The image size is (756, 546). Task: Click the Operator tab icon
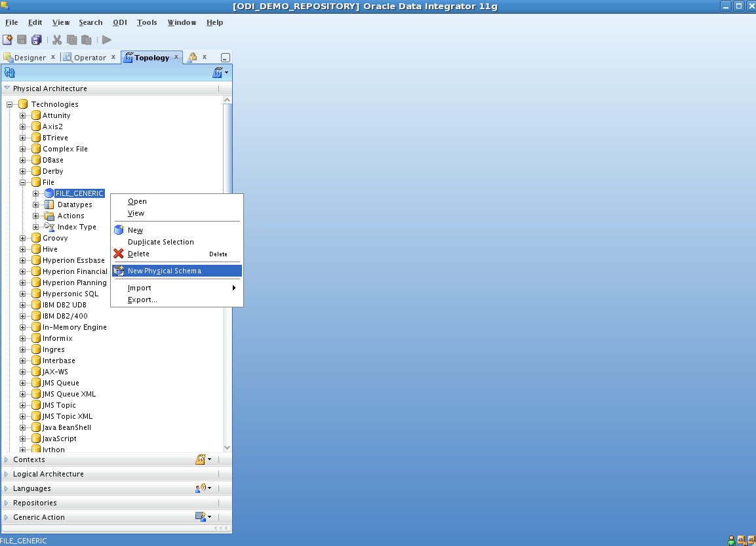[68, 57]
